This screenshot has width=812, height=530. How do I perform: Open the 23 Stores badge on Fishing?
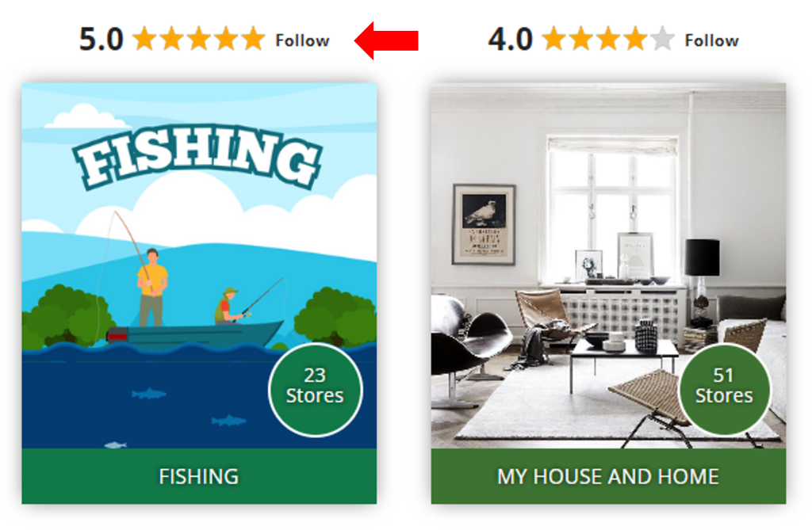[x=315, y=390]
